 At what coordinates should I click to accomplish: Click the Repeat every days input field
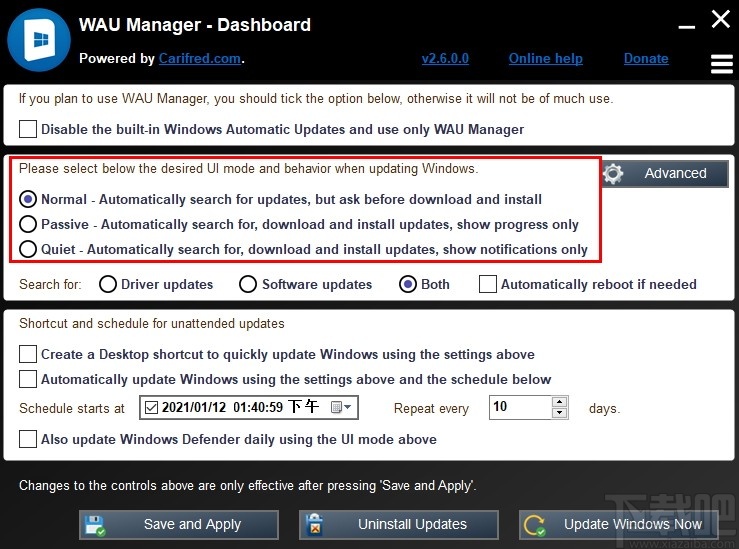click(x=520, y=407)
